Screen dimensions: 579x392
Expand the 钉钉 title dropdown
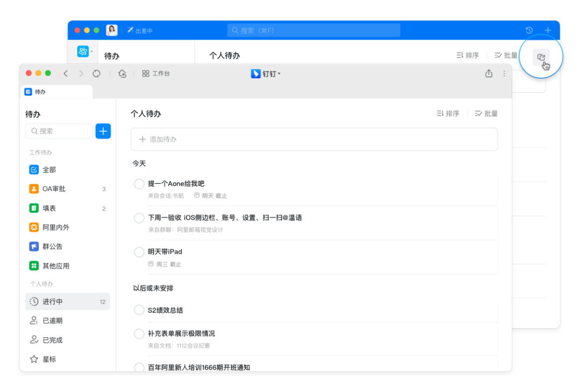tap(266, 73)
